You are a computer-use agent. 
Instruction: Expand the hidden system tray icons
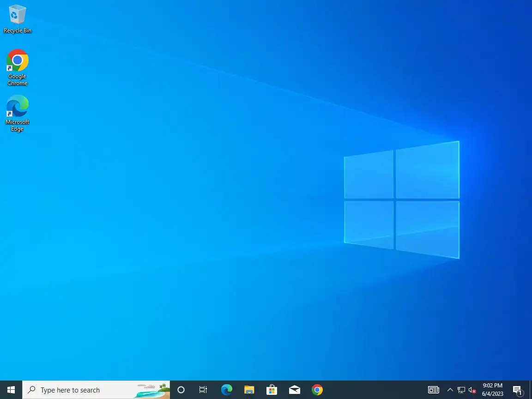450,390
